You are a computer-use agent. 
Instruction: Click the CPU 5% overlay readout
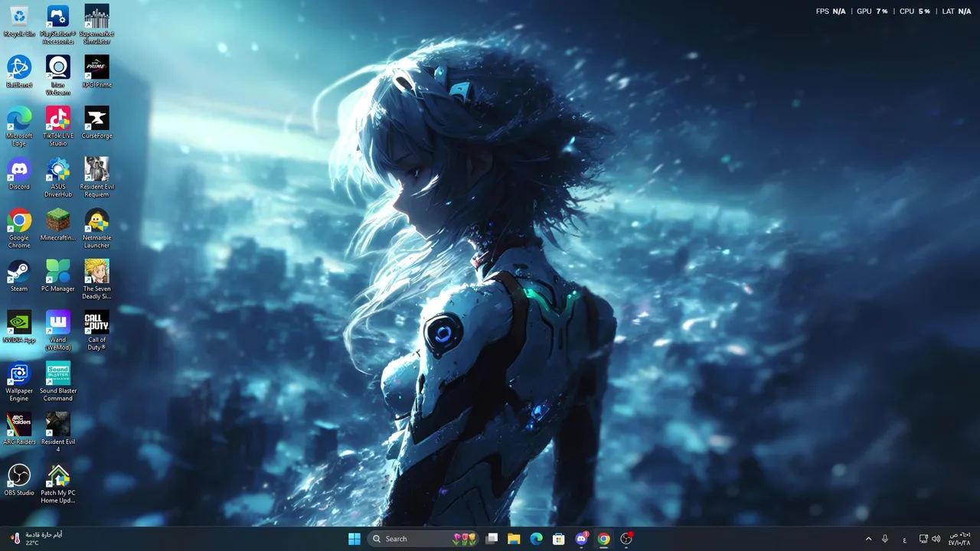[x=915, y=11]
